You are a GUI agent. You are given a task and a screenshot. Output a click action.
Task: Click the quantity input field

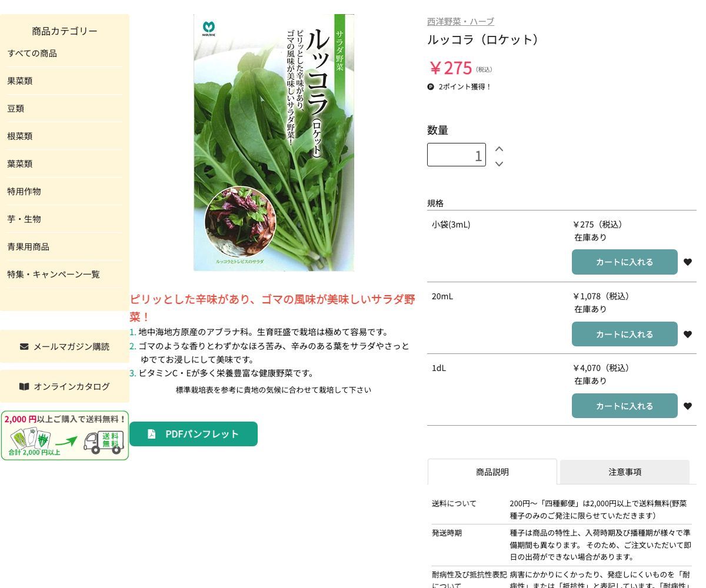coord(456,155)
